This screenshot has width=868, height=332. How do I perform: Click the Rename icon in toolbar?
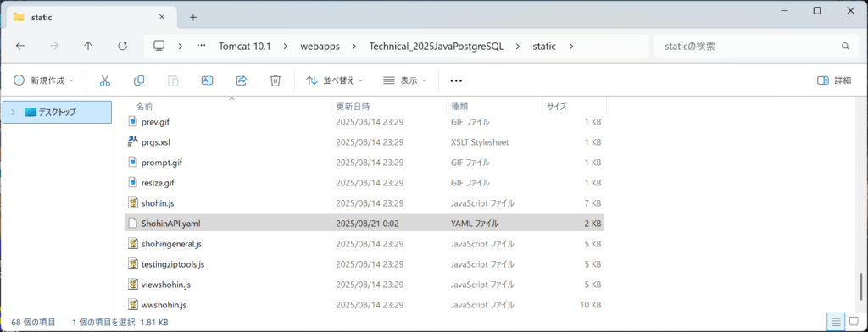(207, 80)
